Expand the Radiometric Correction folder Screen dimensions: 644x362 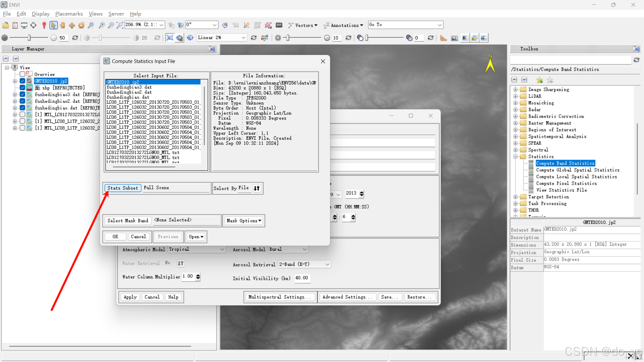click(516, 116)
